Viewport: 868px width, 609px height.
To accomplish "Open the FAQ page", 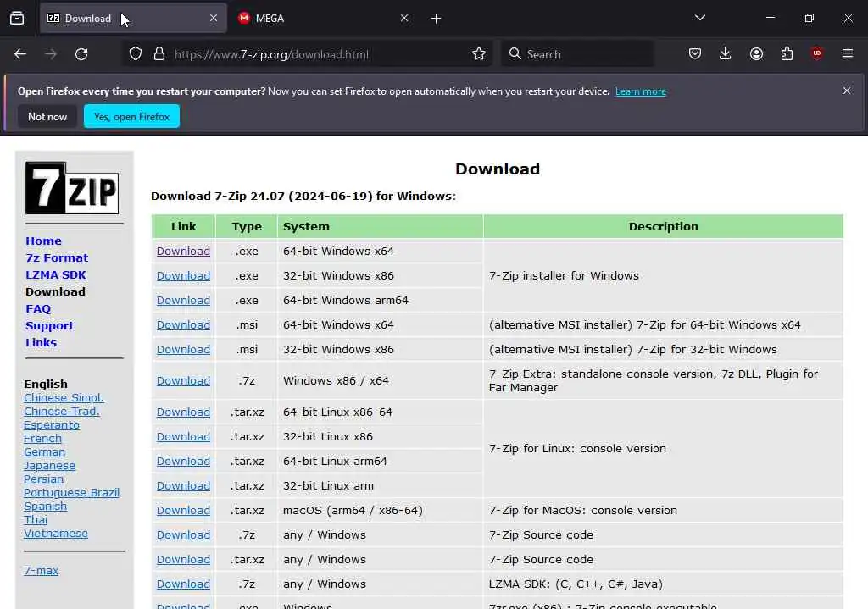I will pos(37,308).
